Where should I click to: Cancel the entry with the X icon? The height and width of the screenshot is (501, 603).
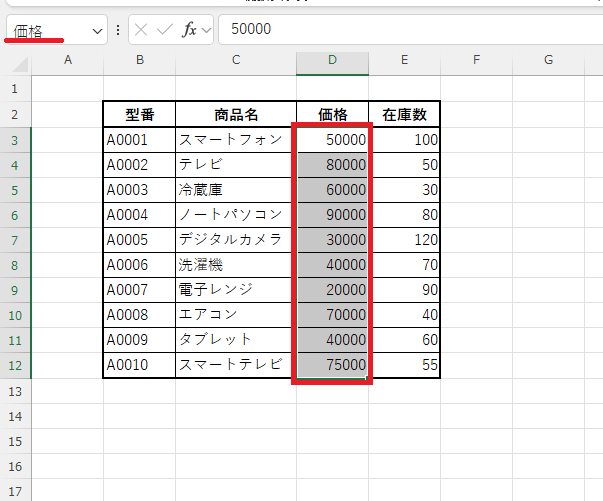click(141, 30)
